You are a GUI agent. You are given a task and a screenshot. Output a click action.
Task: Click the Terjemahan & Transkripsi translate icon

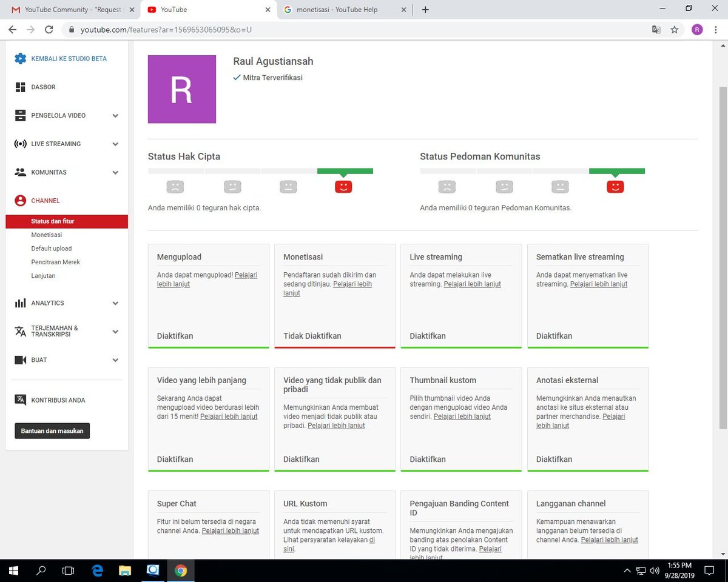[21, 332]
